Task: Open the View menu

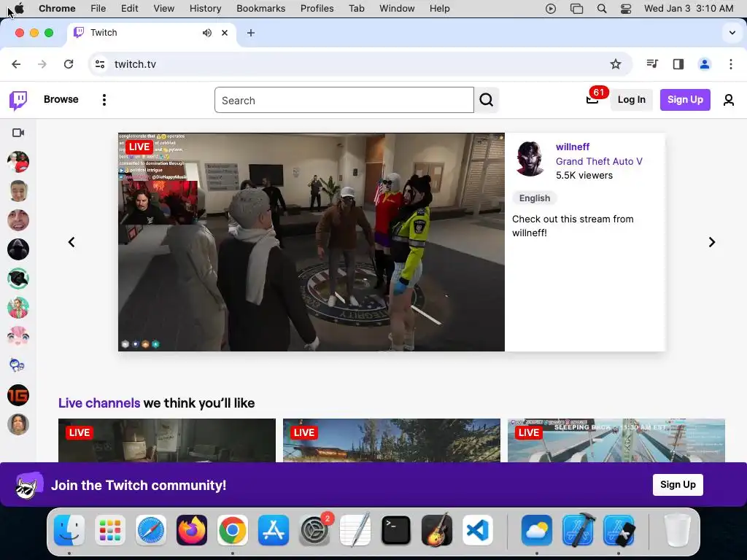Action: 163,9
